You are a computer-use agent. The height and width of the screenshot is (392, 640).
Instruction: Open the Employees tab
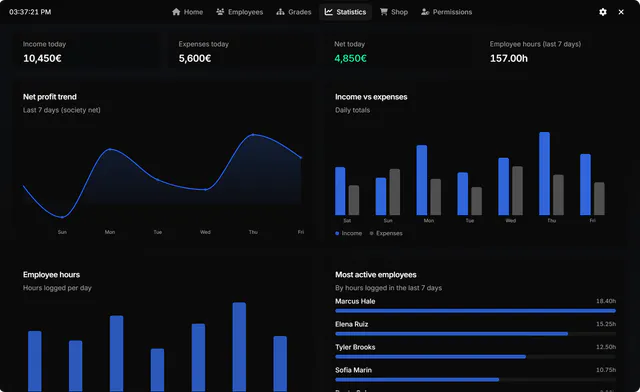pyautogui.click(x=240, y=12)
